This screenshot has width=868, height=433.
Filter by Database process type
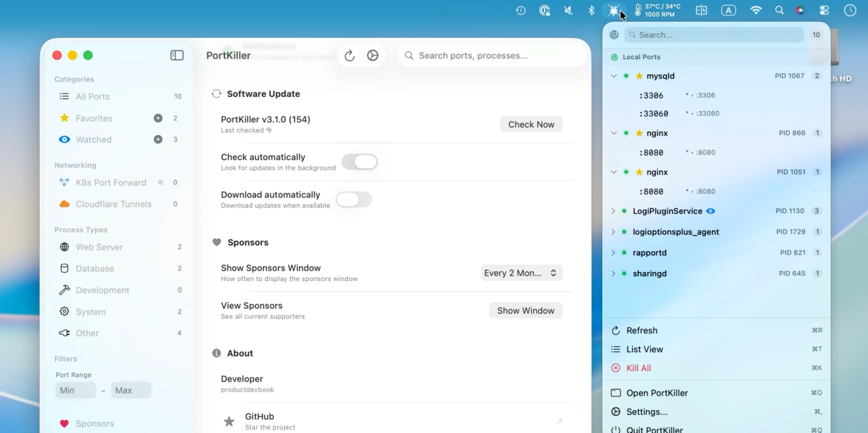[95, 269]
